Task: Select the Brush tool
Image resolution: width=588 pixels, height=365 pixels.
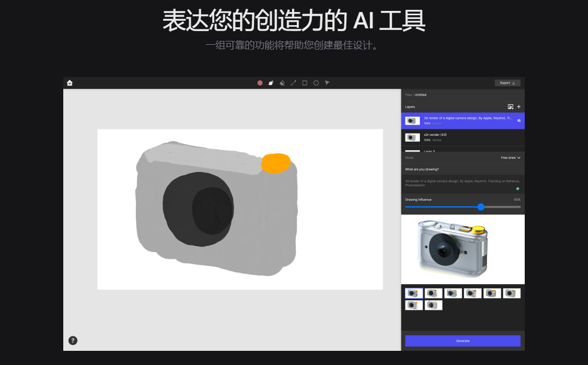Action: click(x=271, y=83)
